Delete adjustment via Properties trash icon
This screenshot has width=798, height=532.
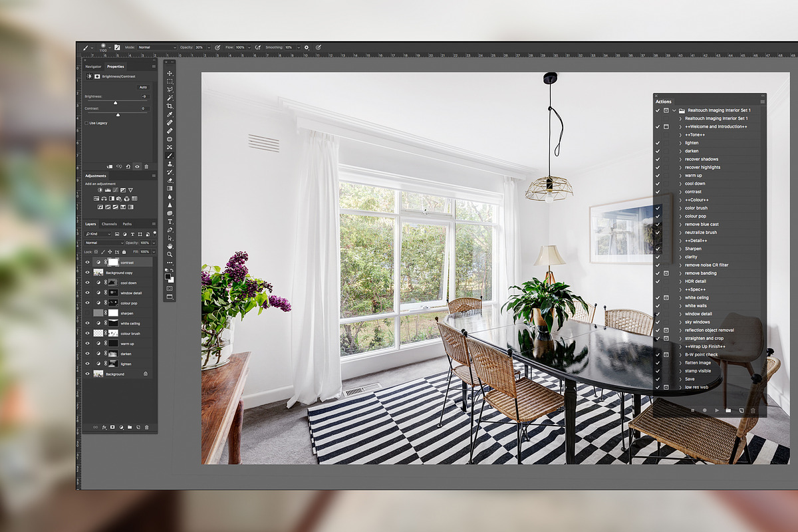click(146, 166)
